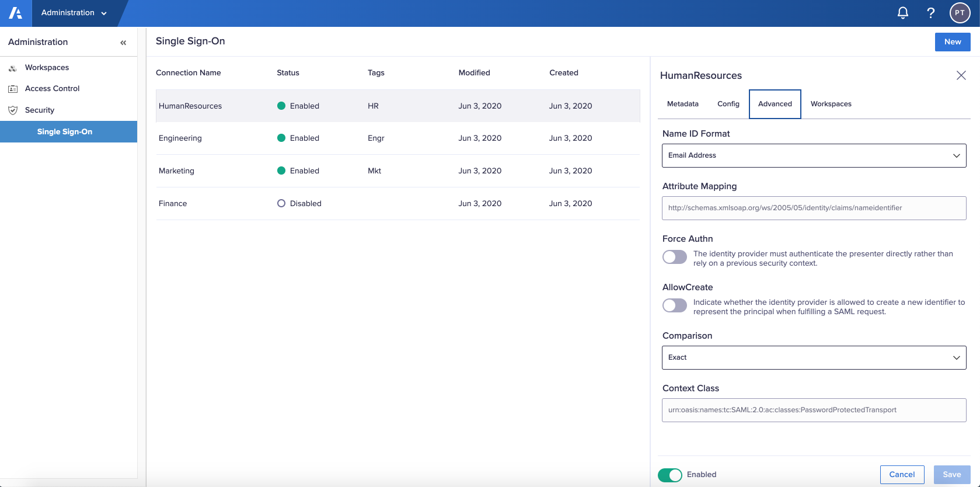This screenshot has width=980, height=487.
Task: Click the Save button
Action: (952, 475)
